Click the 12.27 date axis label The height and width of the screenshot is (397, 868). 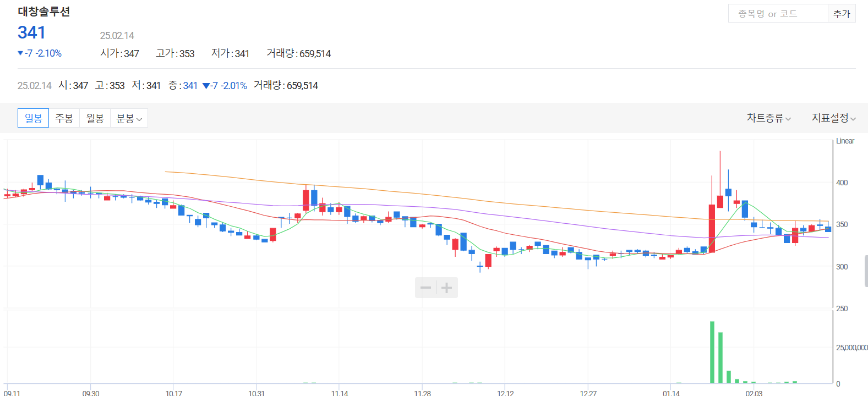[x=588, y=393]
